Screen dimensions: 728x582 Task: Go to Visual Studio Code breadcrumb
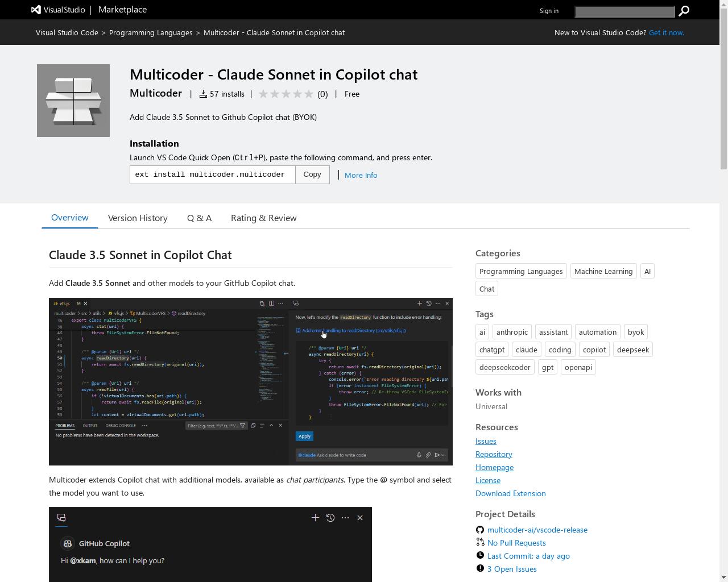tap(67, 32)
